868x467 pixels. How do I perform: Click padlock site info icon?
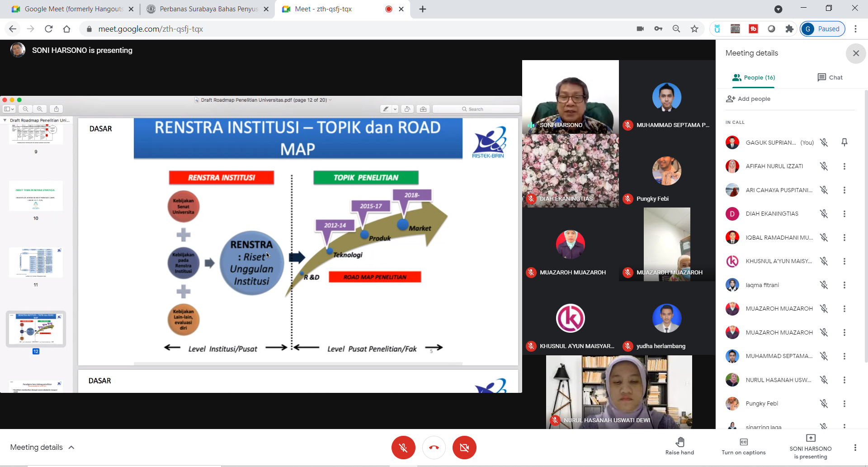point(89,29)
